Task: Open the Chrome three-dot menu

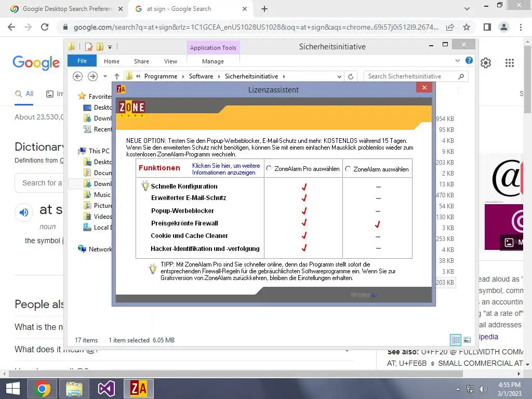Action: click(521, 27)
